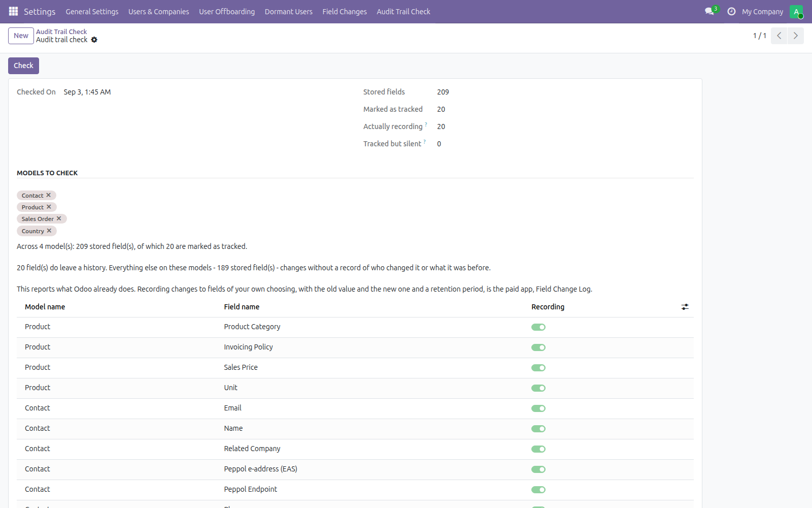The height and width of the screenshot is (508, 812).
Task: Toggle recording for Invoicing Policy
Action: 538,347
